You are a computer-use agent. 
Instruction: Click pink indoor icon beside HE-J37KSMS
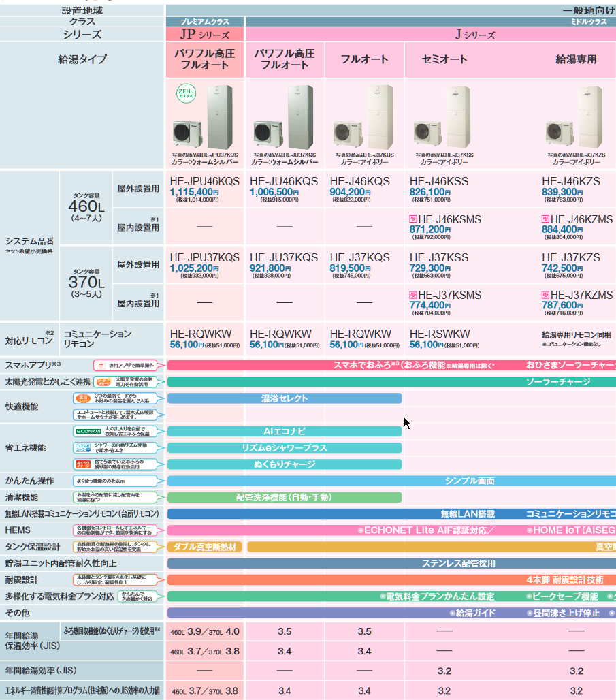pyautogui.click(x=413, y=295)
